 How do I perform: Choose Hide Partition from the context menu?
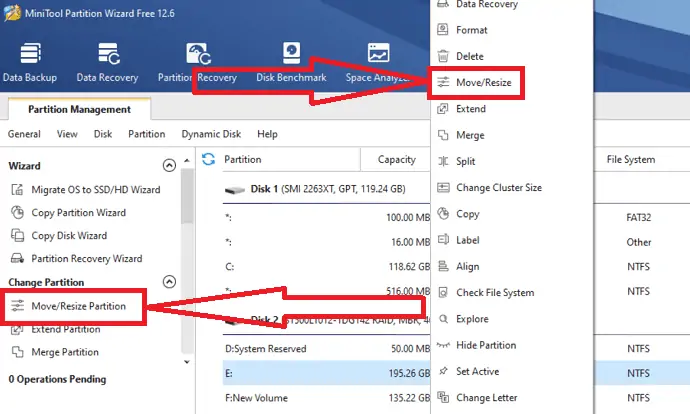point(486,345)
